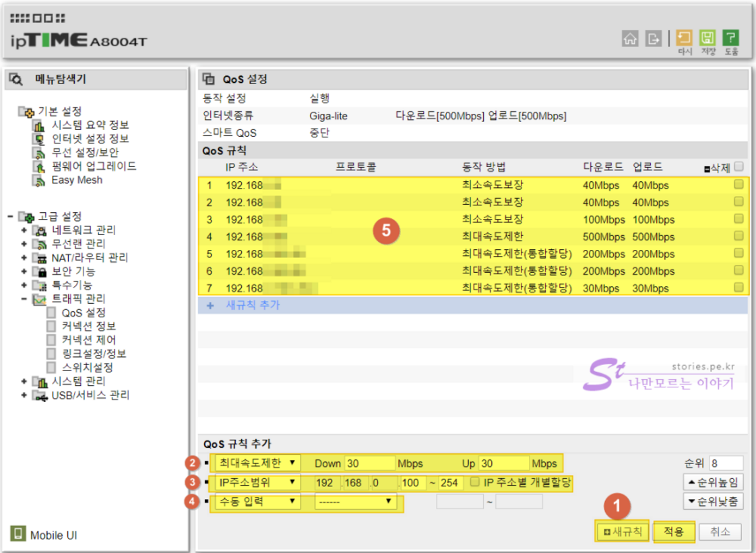The width and height of the screenshot is (756, 553).
Task: Click the 새규칙 추가 row link
Action: tap(252, 305)
